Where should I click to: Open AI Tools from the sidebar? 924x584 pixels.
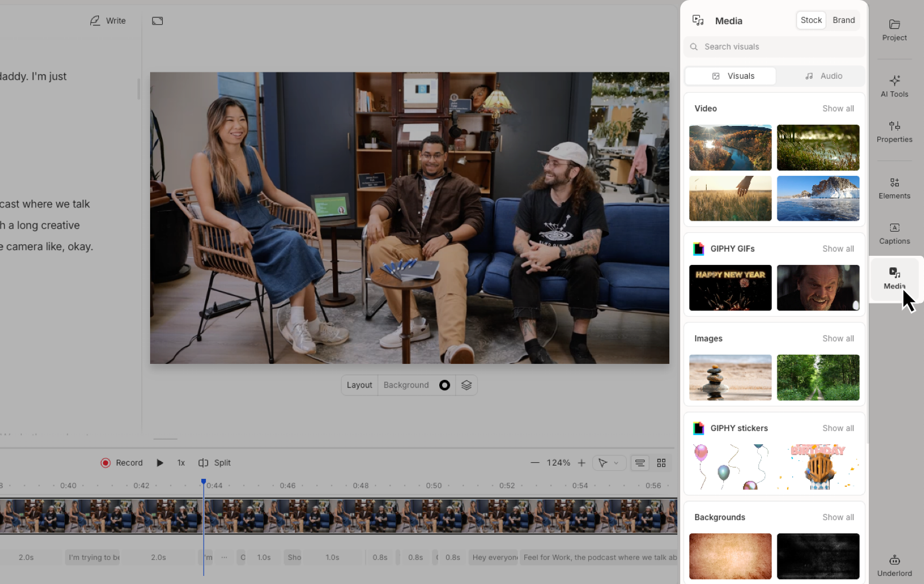[x=894, y=86]
